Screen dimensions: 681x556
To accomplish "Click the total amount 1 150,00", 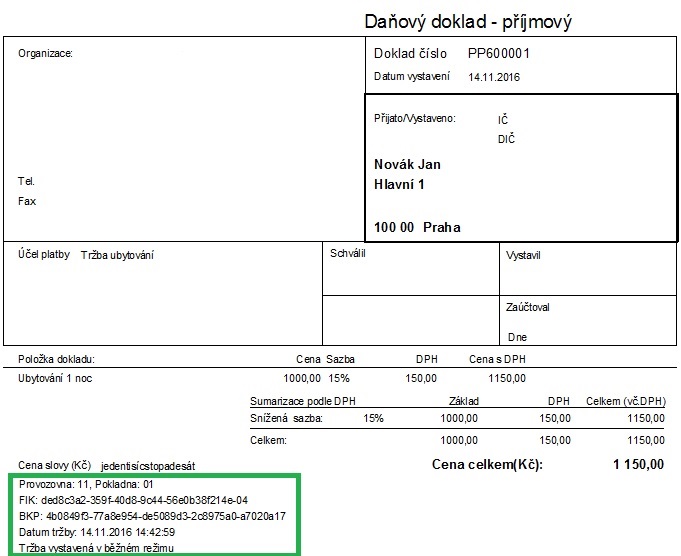I will 638,464.
